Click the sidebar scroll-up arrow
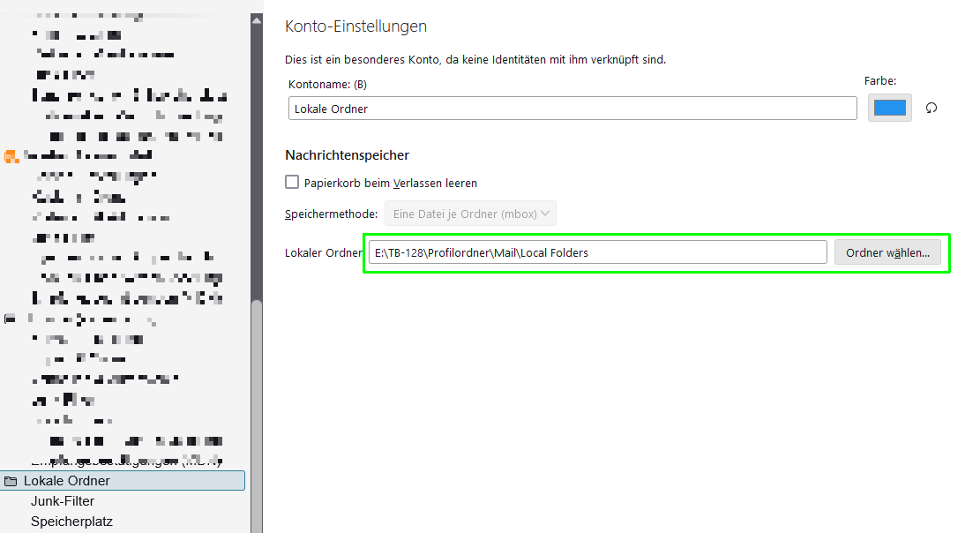The height and width of the screenshot is (533, 980). pos(257,20)
